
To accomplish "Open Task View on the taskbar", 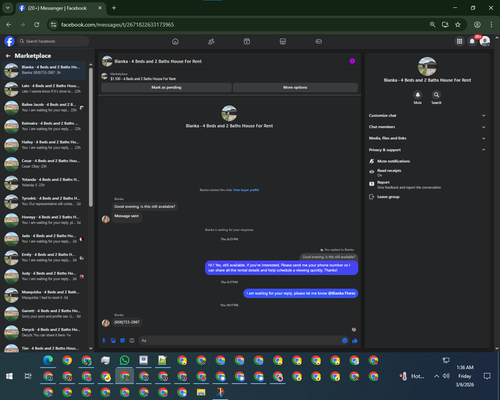I will point(28,376).
